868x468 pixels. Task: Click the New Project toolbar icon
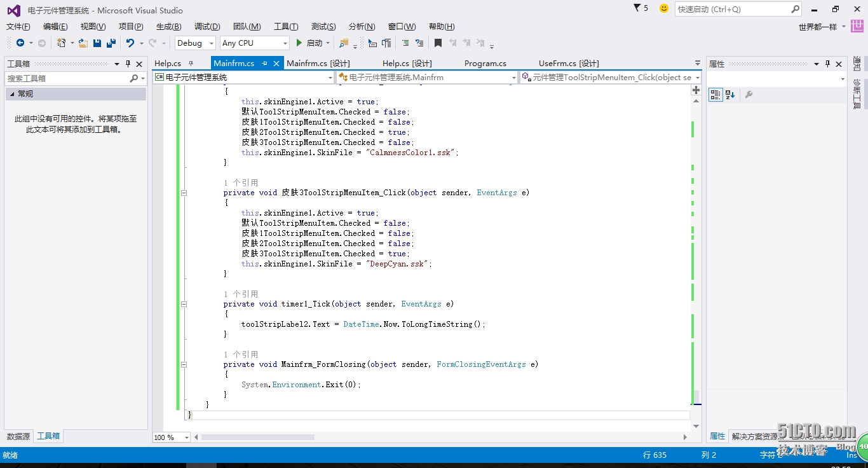[x=62, y=43]
